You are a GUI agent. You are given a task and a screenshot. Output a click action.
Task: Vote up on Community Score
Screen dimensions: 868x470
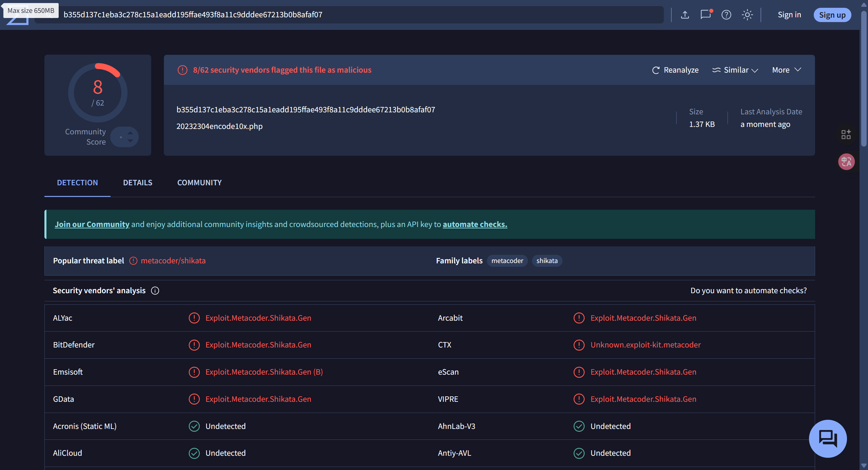130,133
